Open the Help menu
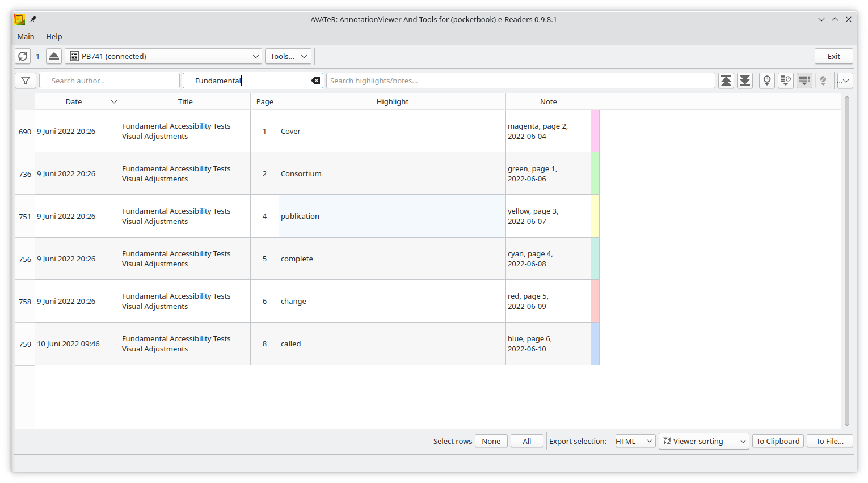 (x=54, y=36)
